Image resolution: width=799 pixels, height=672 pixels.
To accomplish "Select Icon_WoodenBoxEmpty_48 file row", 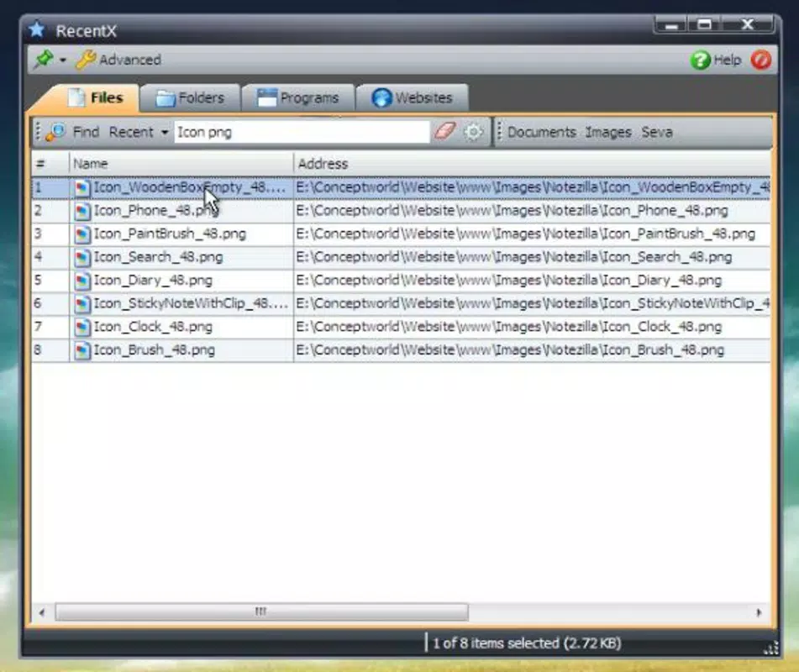I will pyautogui.click(x=401, y=187).
